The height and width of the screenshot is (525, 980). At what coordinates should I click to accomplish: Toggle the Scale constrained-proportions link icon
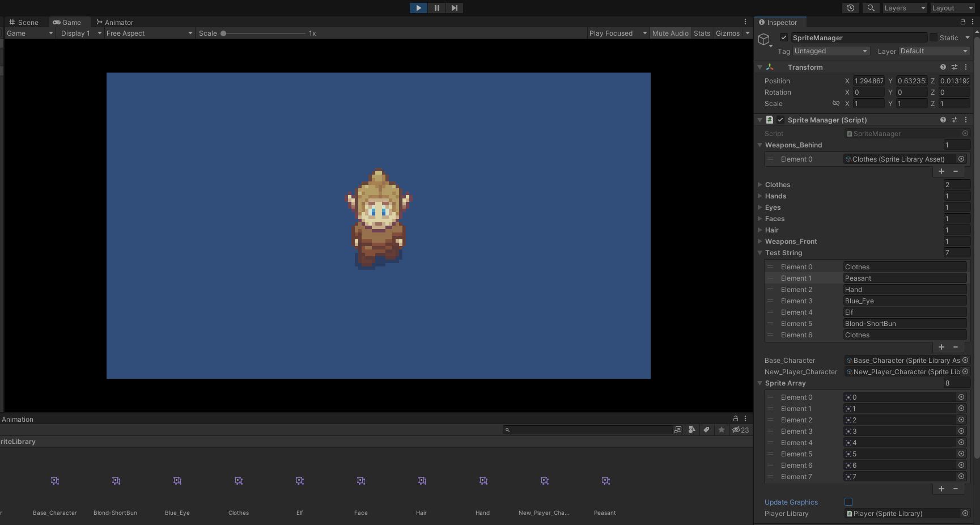tap(836, 103)
